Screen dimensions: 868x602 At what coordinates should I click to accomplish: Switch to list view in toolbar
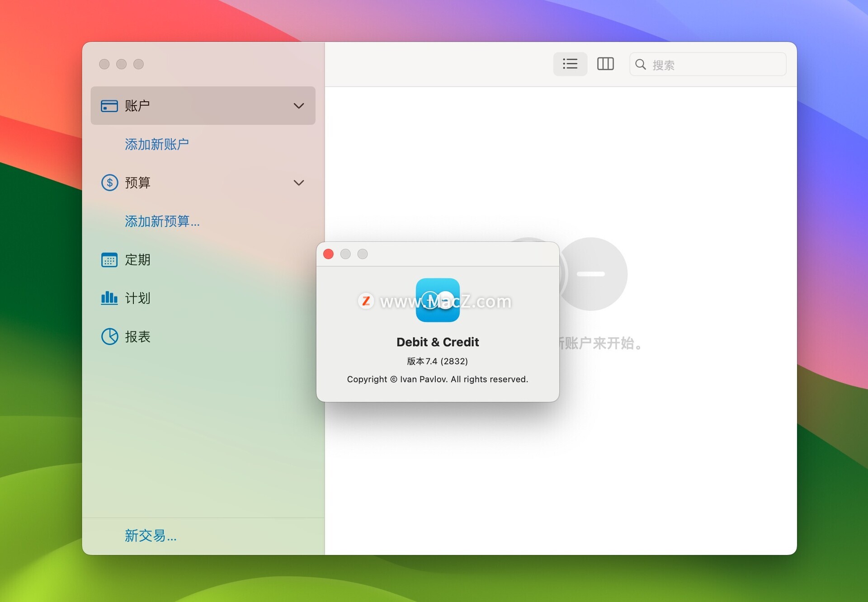570,64
